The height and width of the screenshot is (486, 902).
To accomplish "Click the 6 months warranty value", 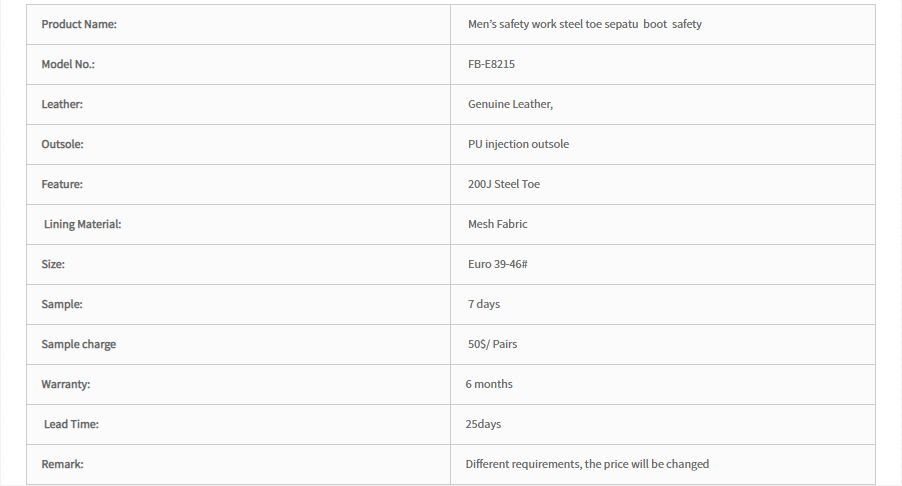I will tap(489, 384).
